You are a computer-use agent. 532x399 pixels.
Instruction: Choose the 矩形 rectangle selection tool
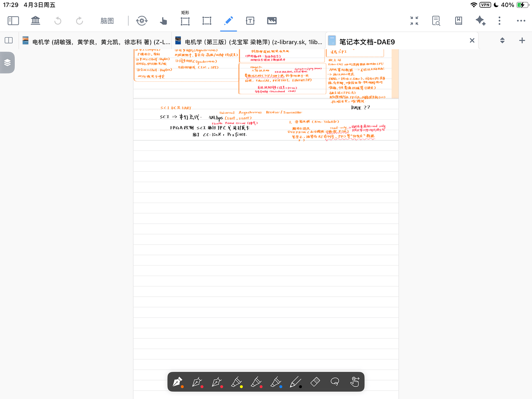click(185, 21)
